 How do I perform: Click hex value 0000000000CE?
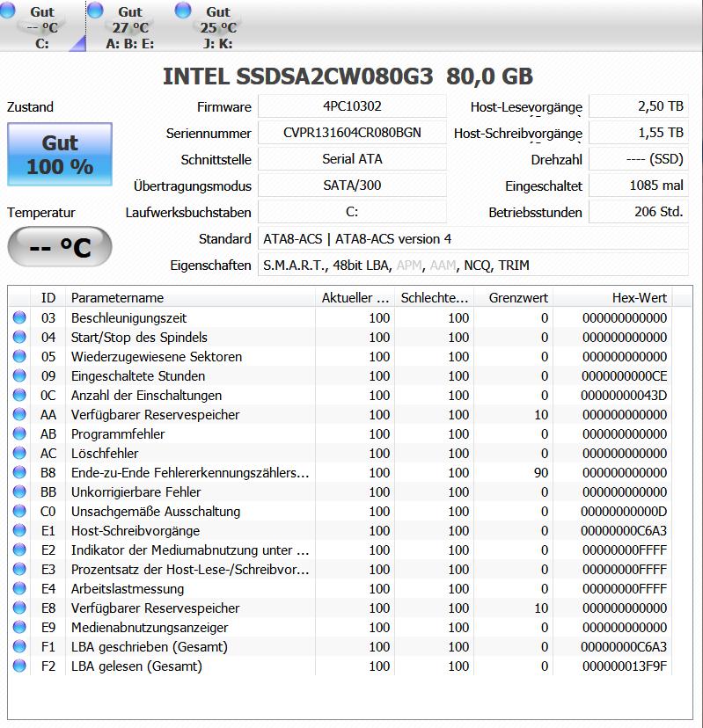[x=624, y=376]
